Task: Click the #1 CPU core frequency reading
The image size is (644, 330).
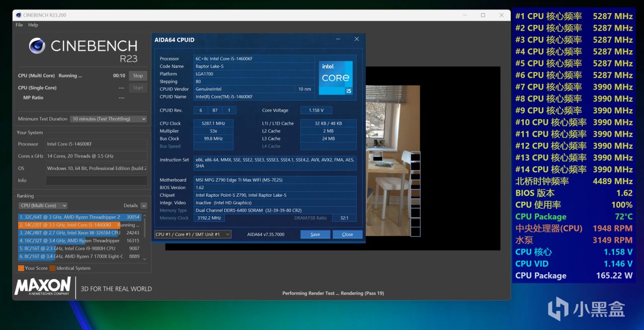Action: point(574,16)
